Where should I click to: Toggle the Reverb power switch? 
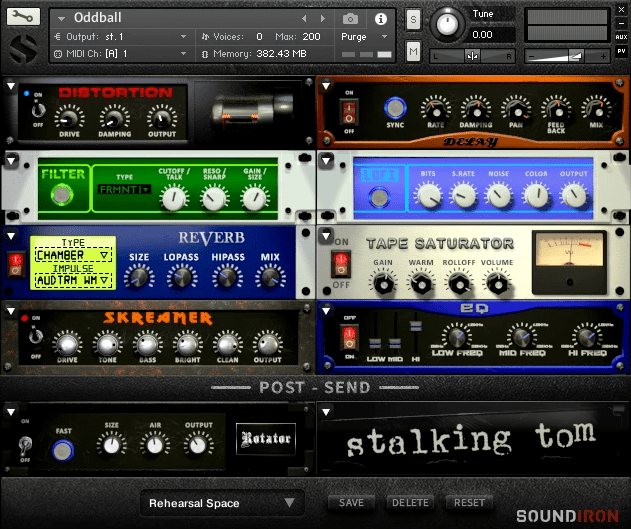coord(16,265)
